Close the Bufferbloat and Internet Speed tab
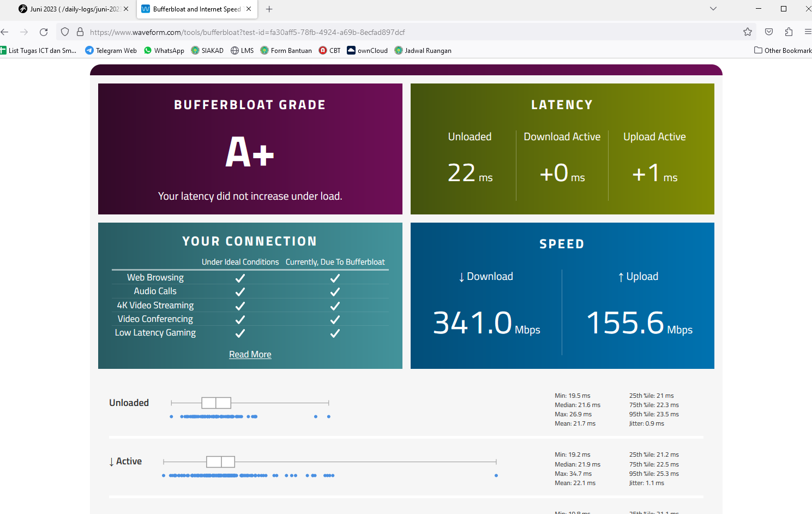812x514 pixels. tap(249, 9)
